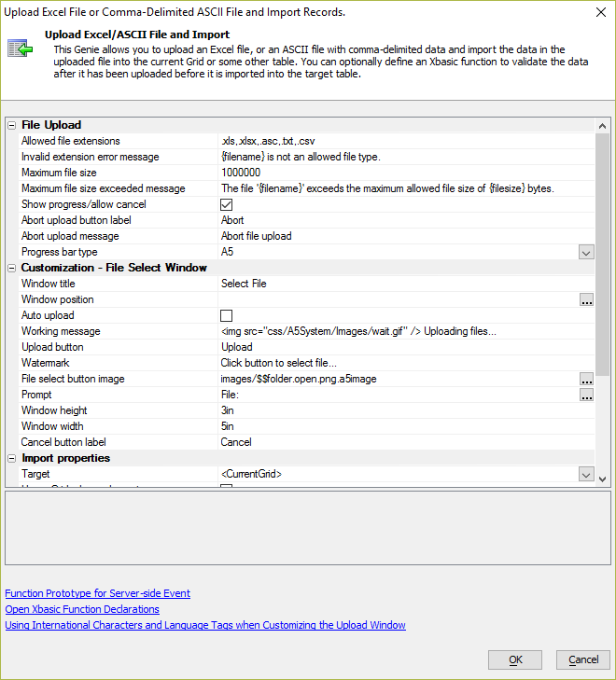Select the Window height property label
616x680 pixels.
pyautogui.click(x=54, y=410)
